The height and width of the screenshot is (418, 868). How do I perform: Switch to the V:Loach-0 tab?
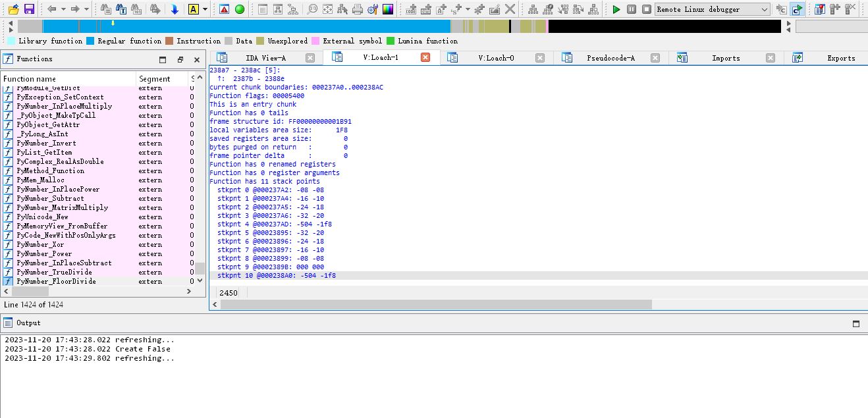click(496, 58)
